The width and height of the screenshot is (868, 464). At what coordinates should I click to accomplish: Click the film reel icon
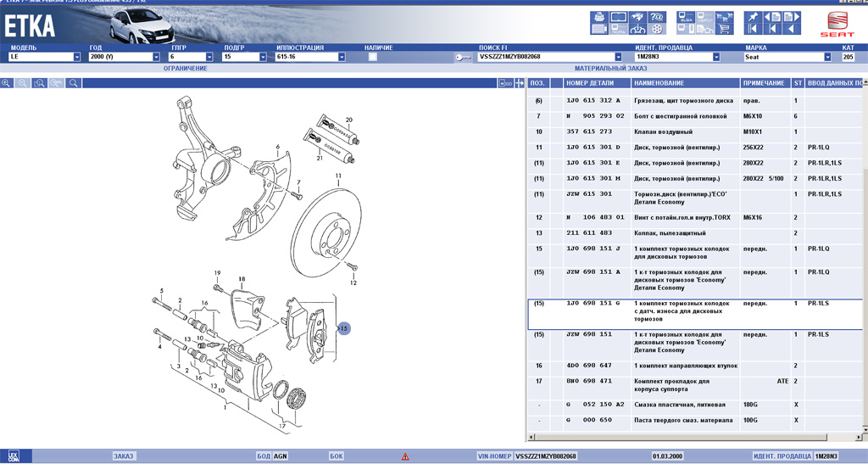[657, 29]
